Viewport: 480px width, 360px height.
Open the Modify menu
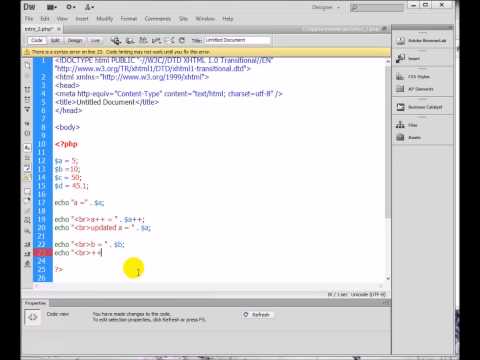[105, 19]
